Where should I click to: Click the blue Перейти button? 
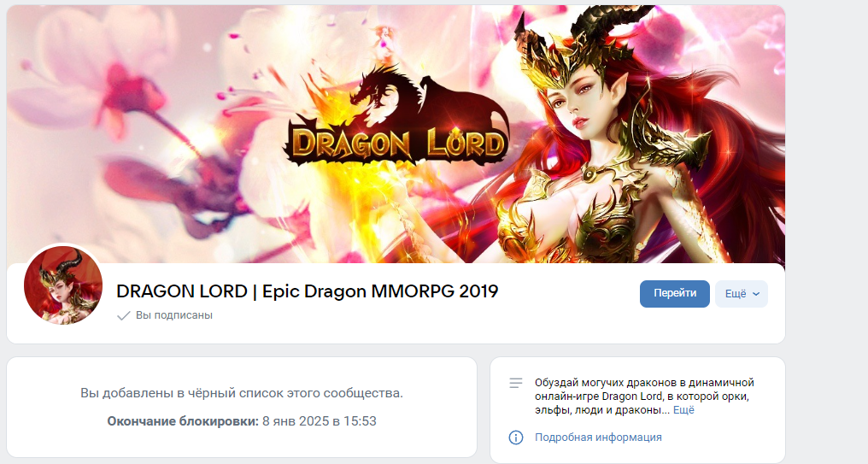674,293
